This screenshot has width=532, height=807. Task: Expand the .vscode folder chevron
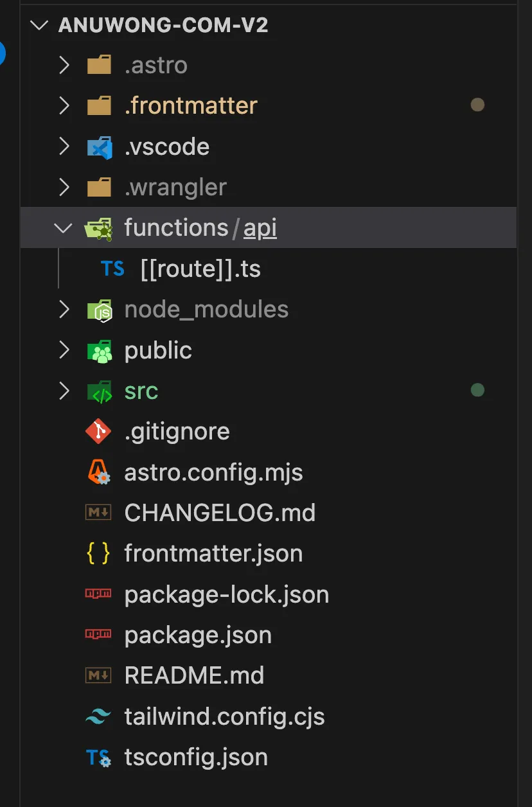click(64, 146)
